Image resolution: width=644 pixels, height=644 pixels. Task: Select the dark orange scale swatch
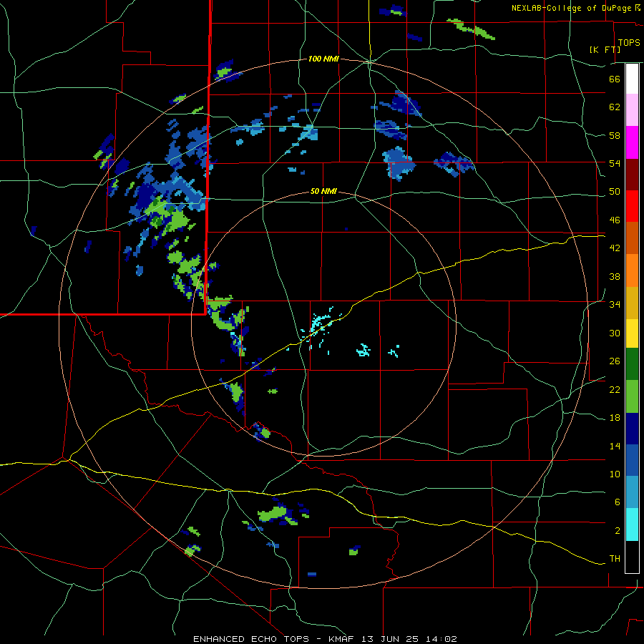pos(632,238)
